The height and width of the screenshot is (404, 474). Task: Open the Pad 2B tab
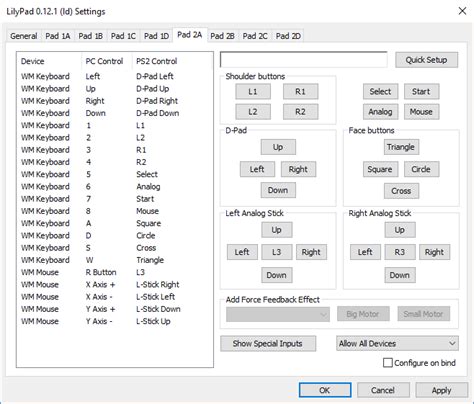[x=222, y=36]
